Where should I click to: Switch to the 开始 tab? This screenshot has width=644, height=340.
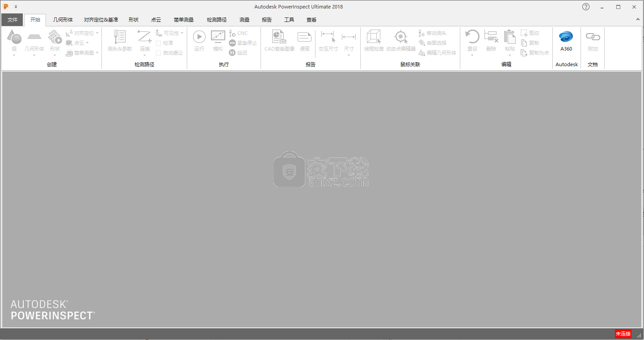click(x=35, y=20)
